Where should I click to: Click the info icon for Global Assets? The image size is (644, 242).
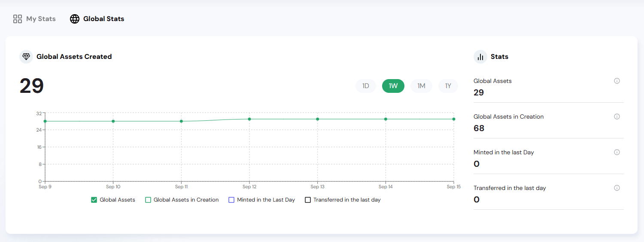coord(617,81)
